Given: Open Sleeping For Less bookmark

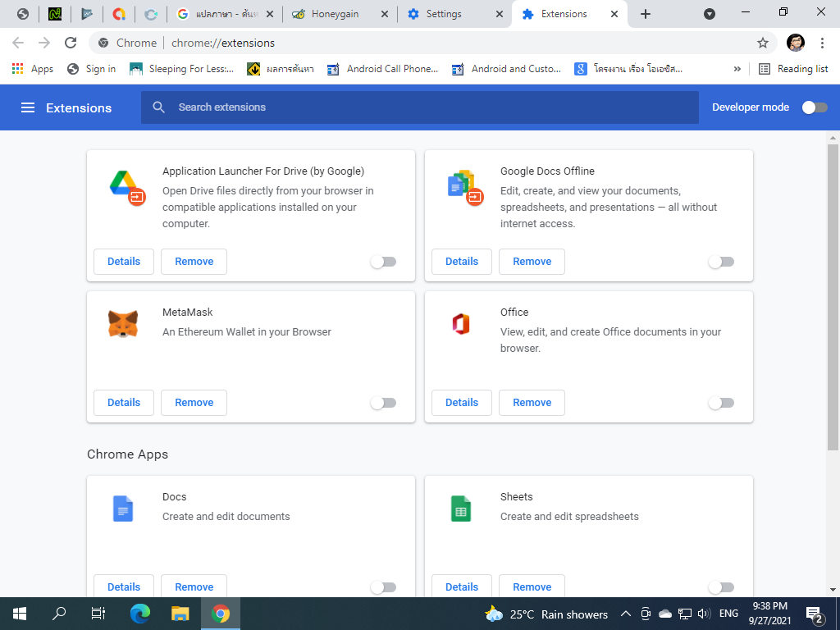Looking at the screenshot, I should click(181, 69).
